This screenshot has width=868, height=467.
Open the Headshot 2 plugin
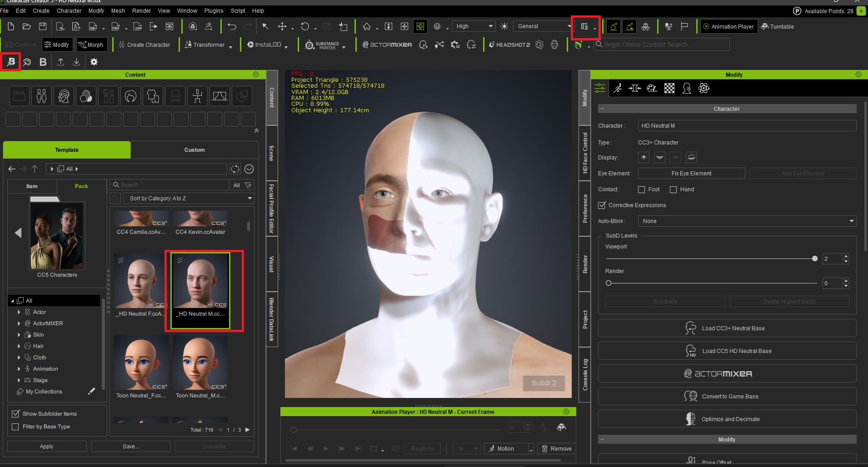coord(509,45)
